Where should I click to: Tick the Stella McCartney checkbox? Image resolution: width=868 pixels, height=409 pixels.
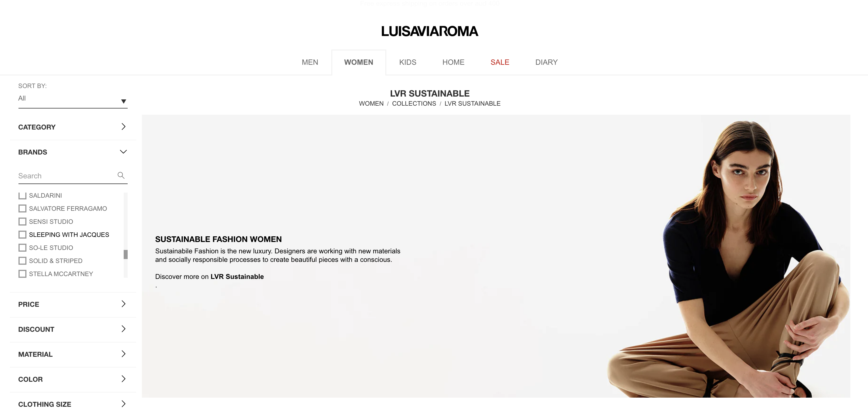tap(22, 274)
